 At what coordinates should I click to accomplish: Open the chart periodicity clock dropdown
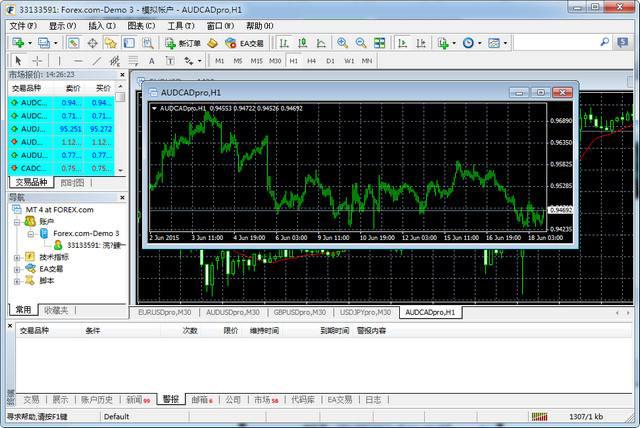point(471,43)
